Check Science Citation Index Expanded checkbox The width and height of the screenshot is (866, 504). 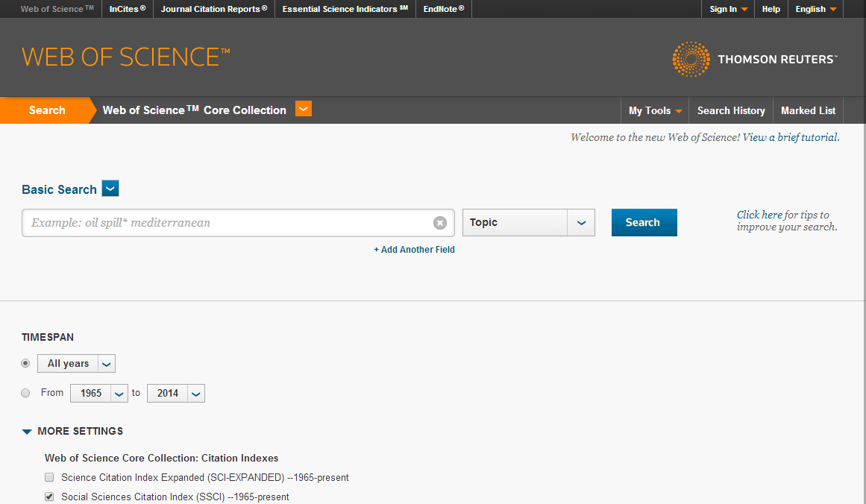point(49,477)
